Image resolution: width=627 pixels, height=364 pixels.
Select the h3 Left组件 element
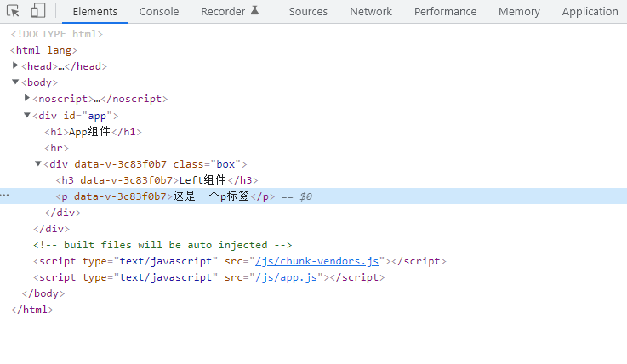click(x=157, y=180)
